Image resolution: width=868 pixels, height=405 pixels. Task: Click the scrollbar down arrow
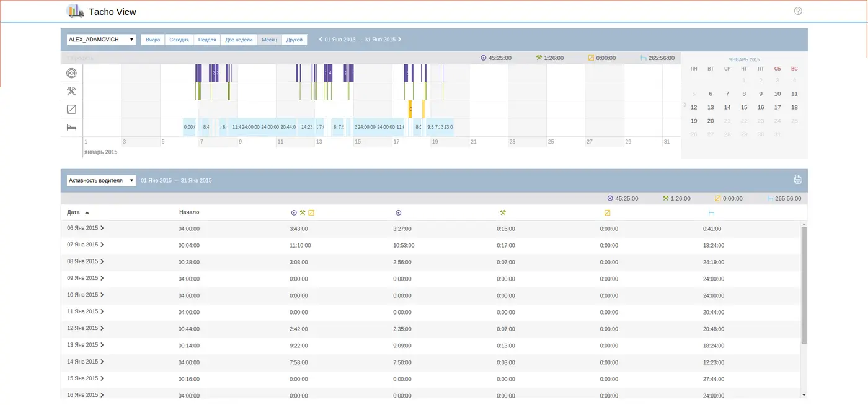(x=804, y=394)
